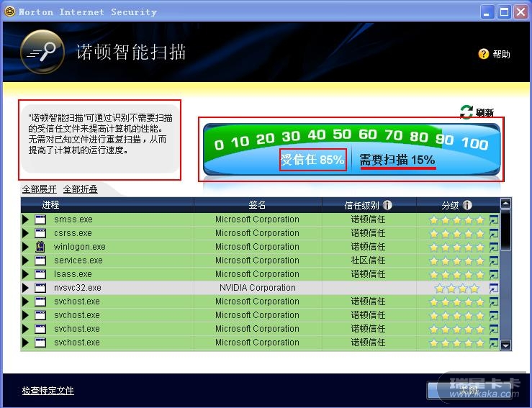The height and width of the screenshot is (408, 532).
Task: Expand the lsass.exe process row
Action: pos(25,274)
